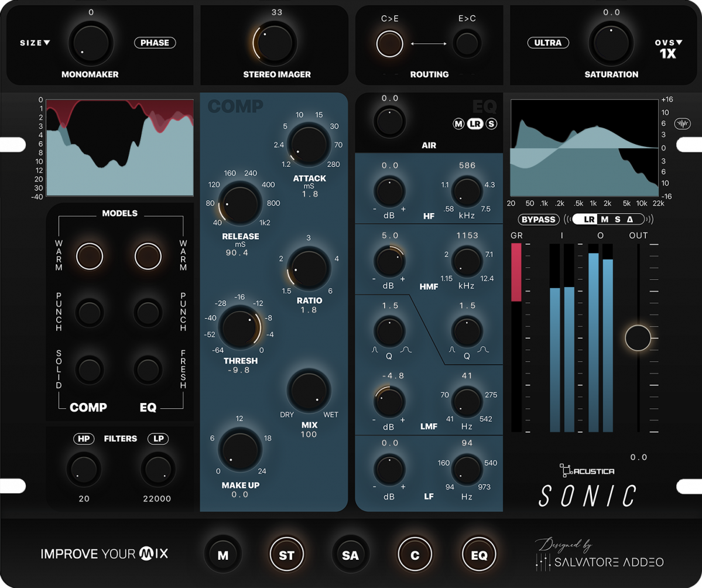This screenshot has height=588, width=702.
Task: Click the LMF Hz frequency knob
Action: coord(467,402)
